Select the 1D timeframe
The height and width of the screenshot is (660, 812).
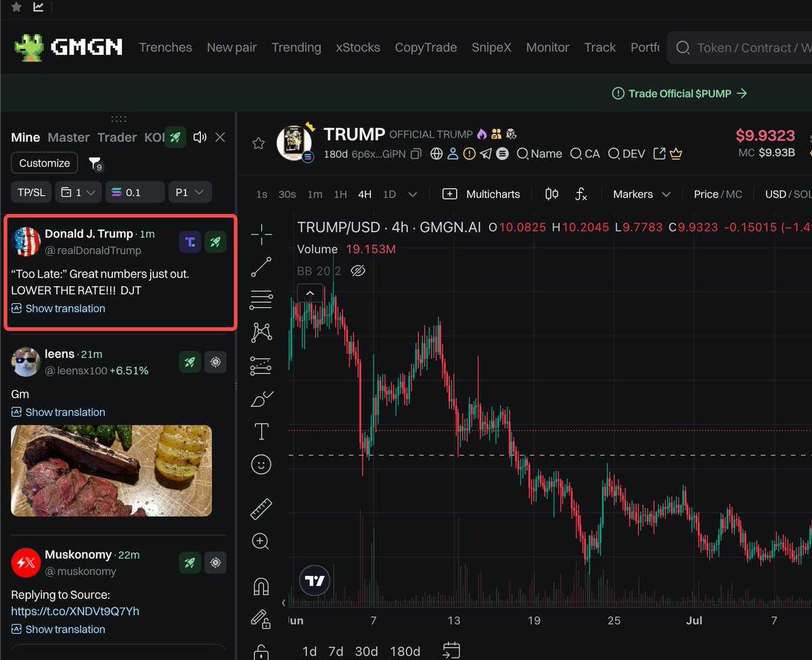pos(389,194)
